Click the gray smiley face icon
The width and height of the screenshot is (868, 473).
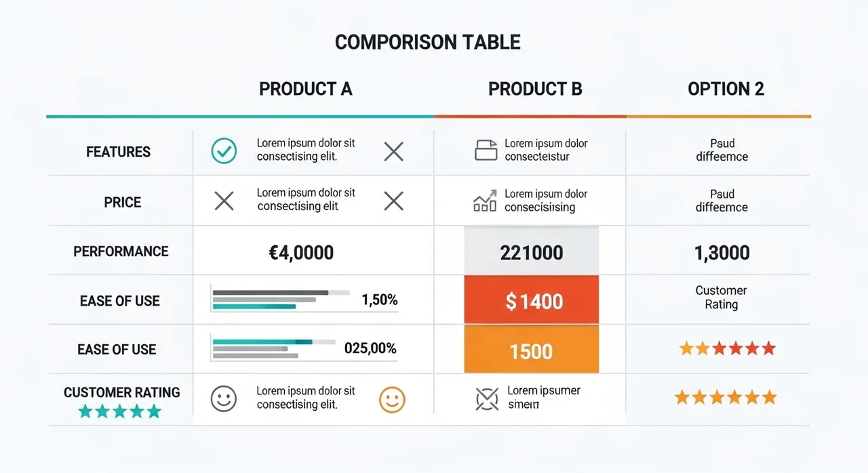tap(224, 398)
